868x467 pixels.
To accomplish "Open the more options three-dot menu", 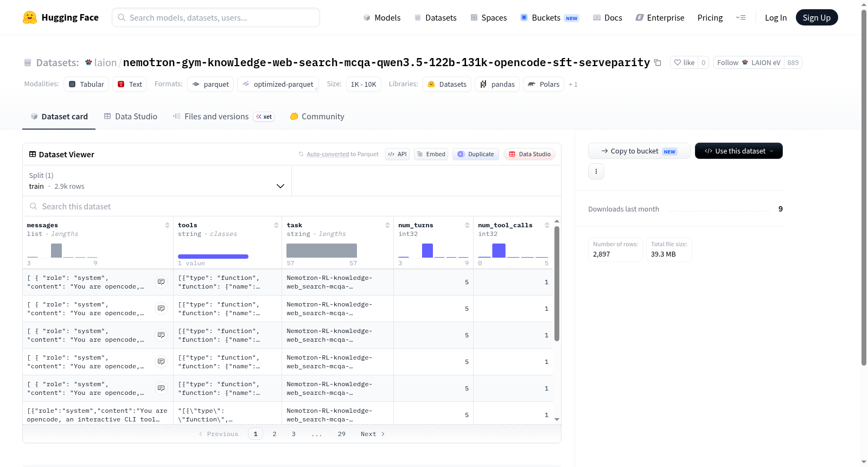I will coord(596,171).
